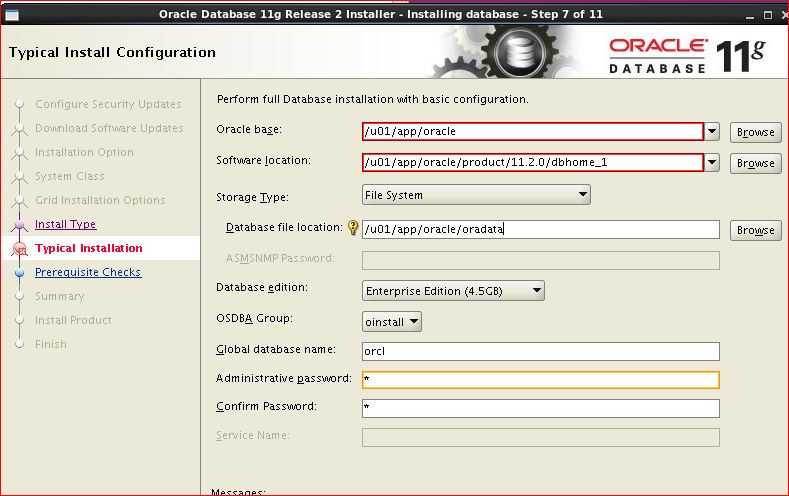
Task: Maximize the Oracle installer window
Action: point(768,16)
